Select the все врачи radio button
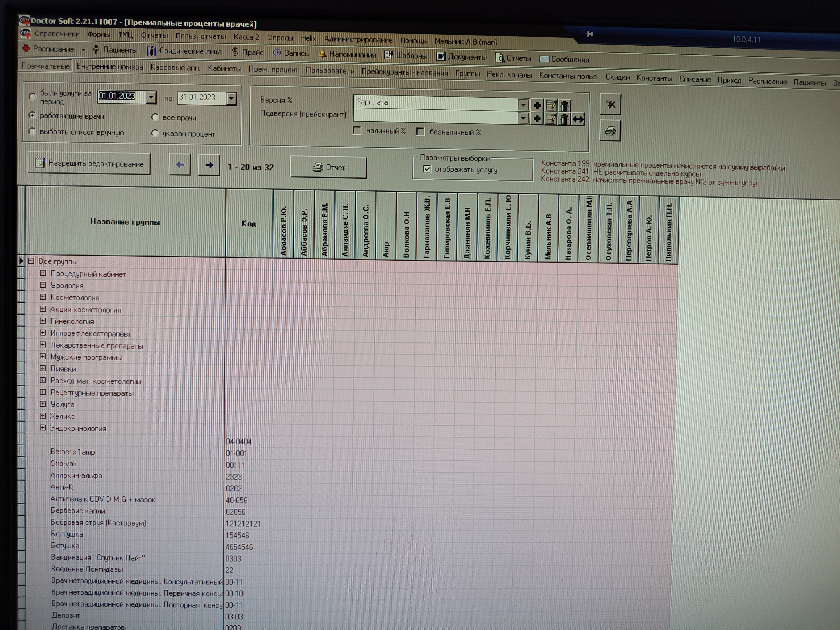 coord(155,117)
